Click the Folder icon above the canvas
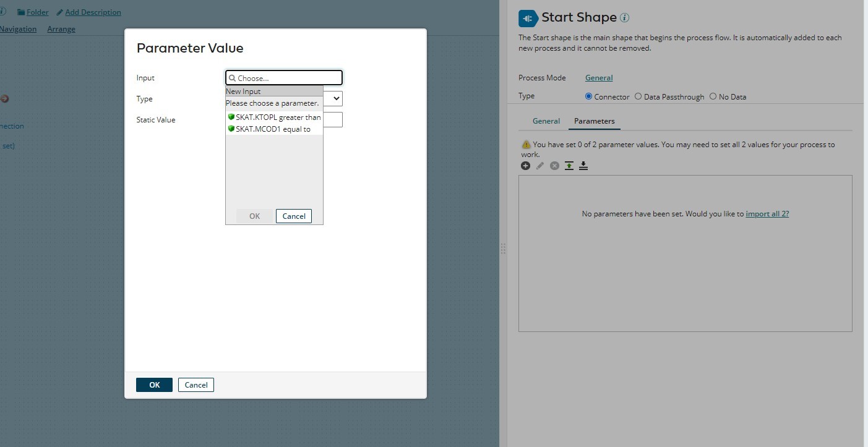This screenshot has height=447, width=868. tap(22, 12)
